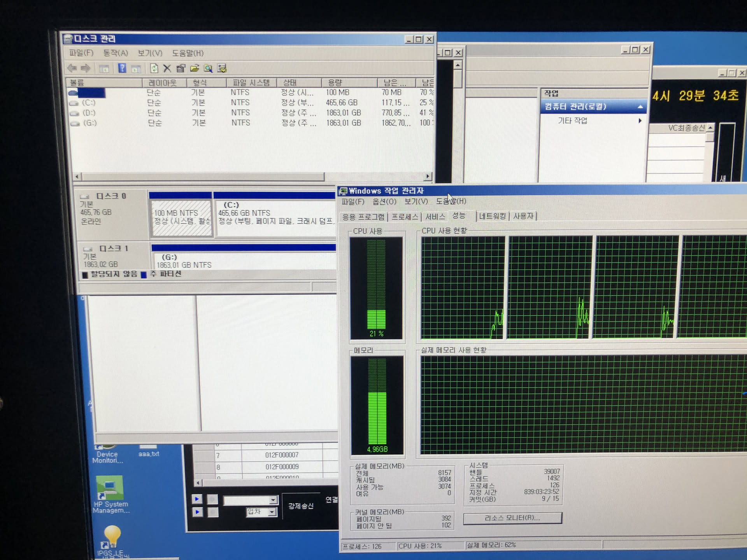The width and height of the screenshot is (747, 560).
Task: Click the 리소스 모니터(R)... button
Action: point(512,518)
